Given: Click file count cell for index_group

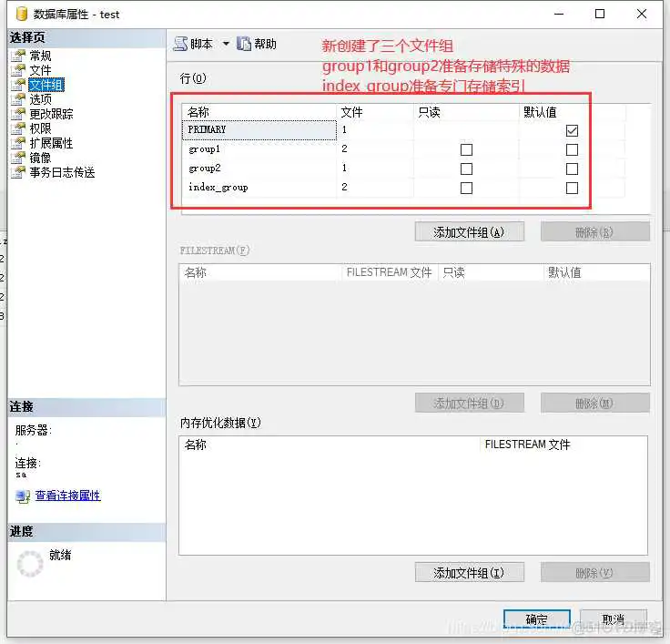Looking at the screenshot, I should point(375,188).
